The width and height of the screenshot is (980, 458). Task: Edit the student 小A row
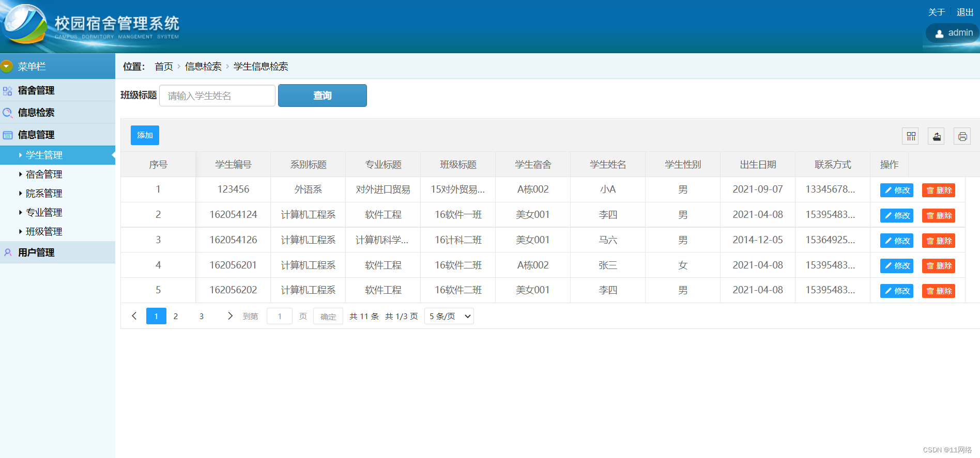click(896, 190)
